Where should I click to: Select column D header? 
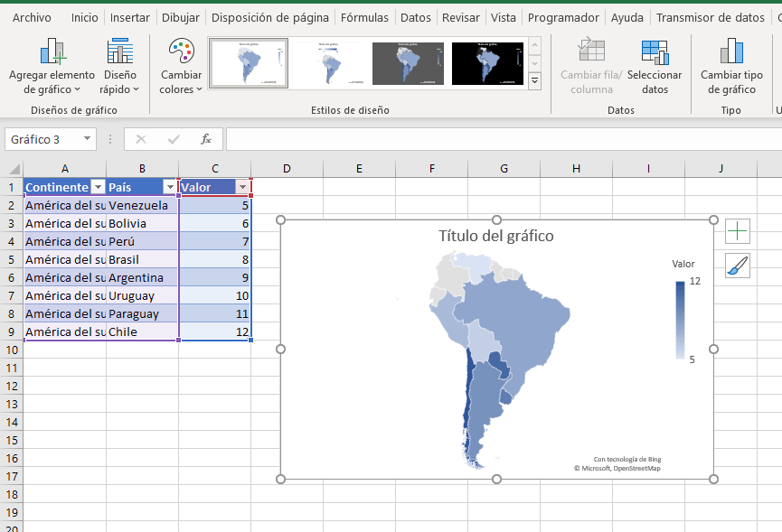coord(287,168)
